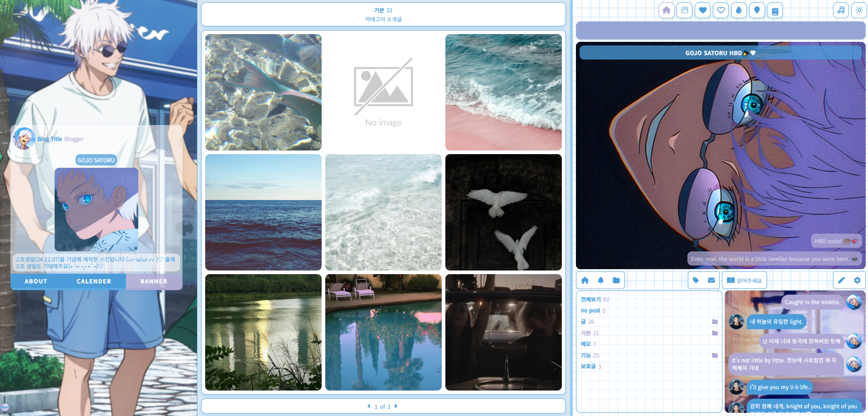Open the fish underwater thumbnail

tap(263, 92)
